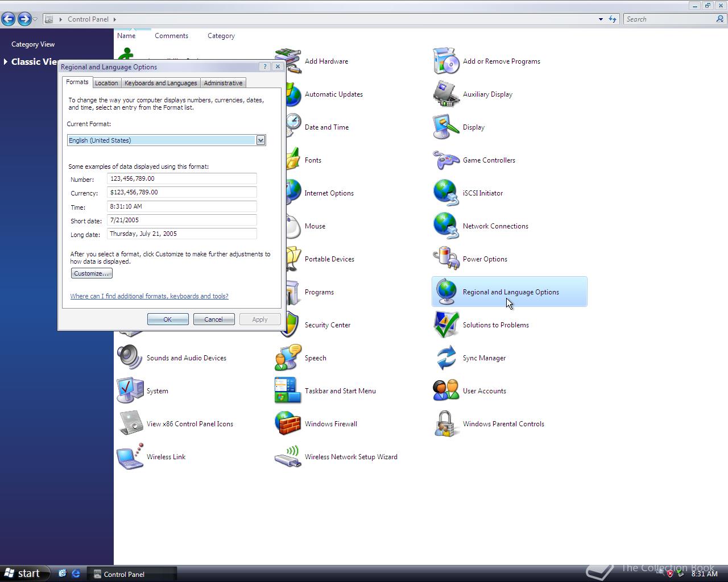728x582 pixels.
Task: Open Security Center item
Action: pyautogui.click(x=328, y=325)
